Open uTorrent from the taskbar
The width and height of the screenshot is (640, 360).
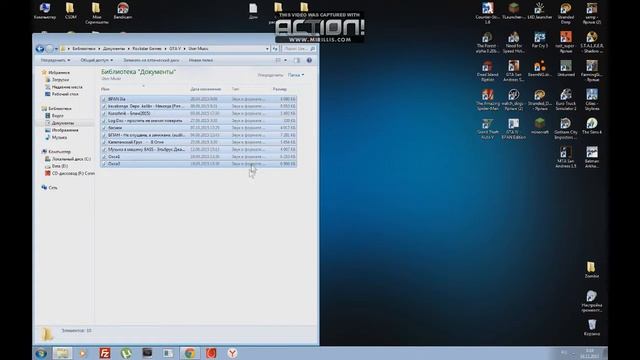click(x=126, y=353)
